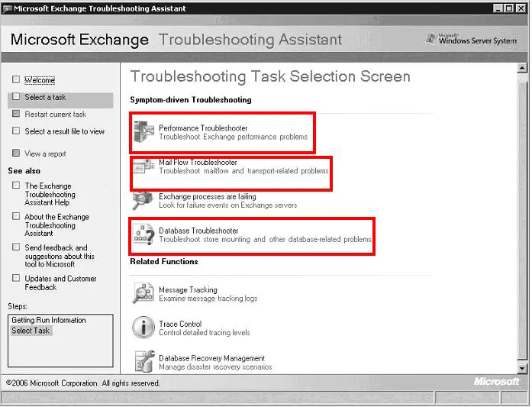Click Manage disaster recovery scenarios text
Viewport: 532px width, 407px height.
(x=215, y=367)
